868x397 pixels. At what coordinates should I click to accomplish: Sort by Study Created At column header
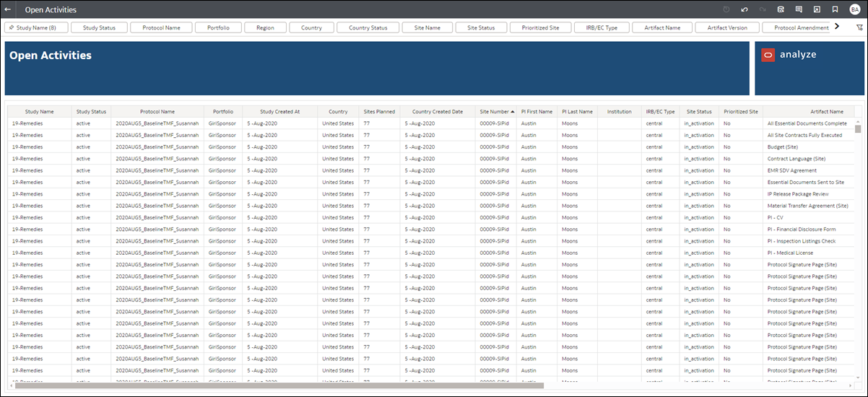[279, 112]
